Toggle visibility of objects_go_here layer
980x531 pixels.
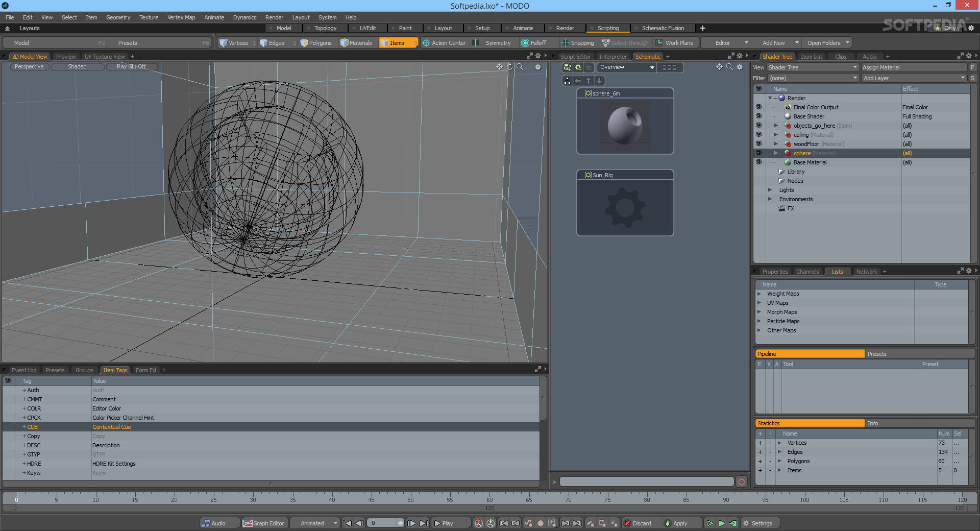pos(758,126)
